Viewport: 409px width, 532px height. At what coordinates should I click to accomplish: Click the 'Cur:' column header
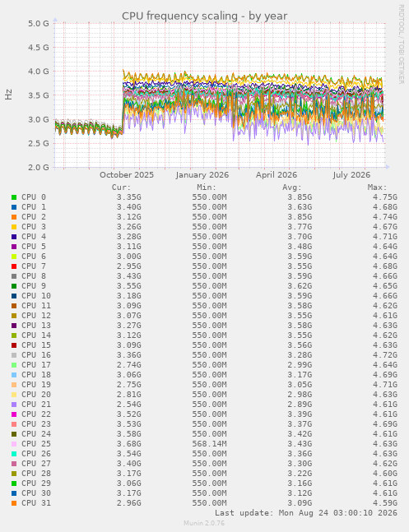pos(121,187)
